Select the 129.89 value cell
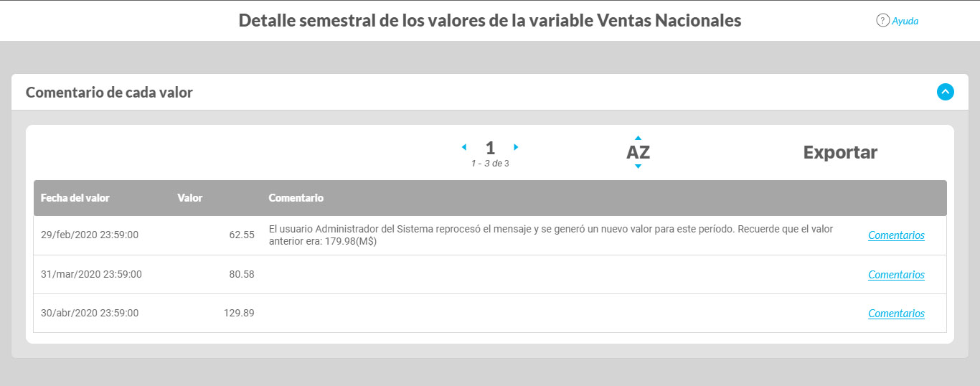Image resolution: width=980 pixels, height=386 pixels. [239, 314]
